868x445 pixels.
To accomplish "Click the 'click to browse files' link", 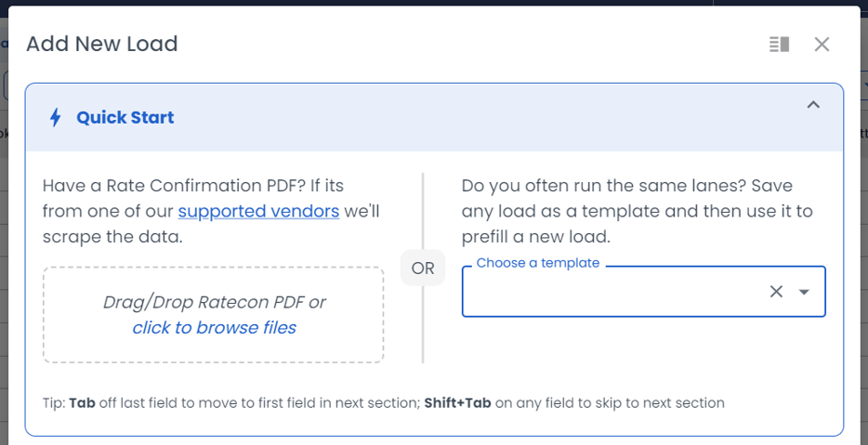I will (x=214, y=327).
